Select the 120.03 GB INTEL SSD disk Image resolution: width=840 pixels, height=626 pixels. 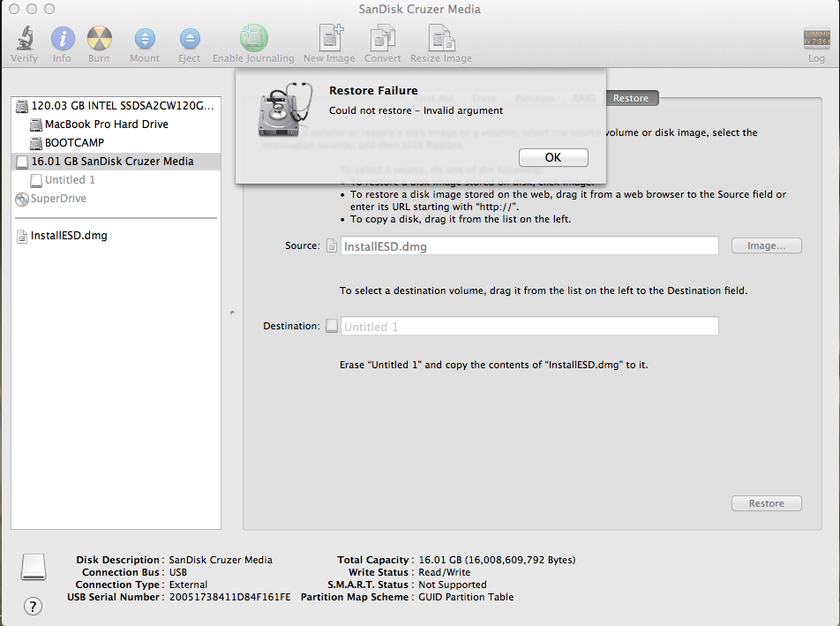pyautogui.click(x=116, y=106)
